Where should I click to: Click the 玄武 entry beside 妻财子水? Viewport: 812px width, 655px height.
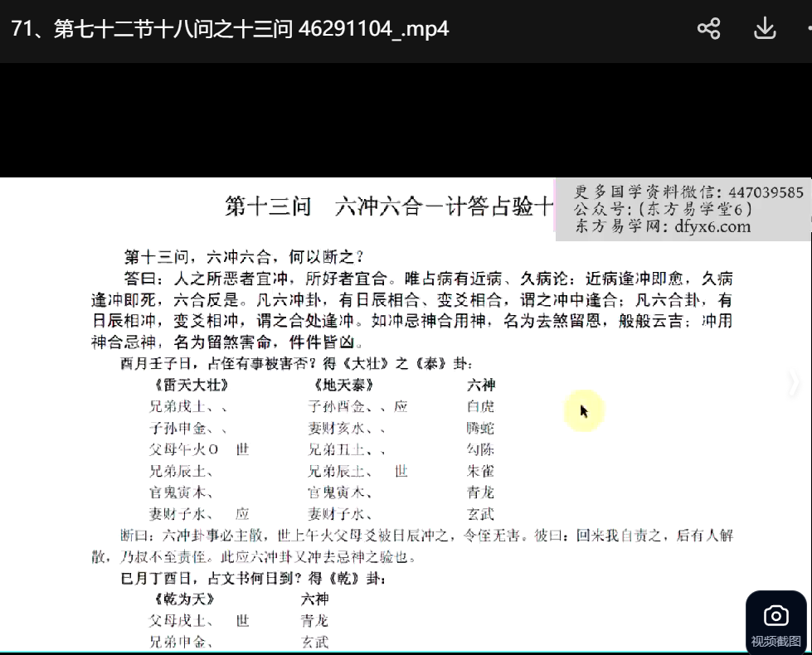coord(480,514)
